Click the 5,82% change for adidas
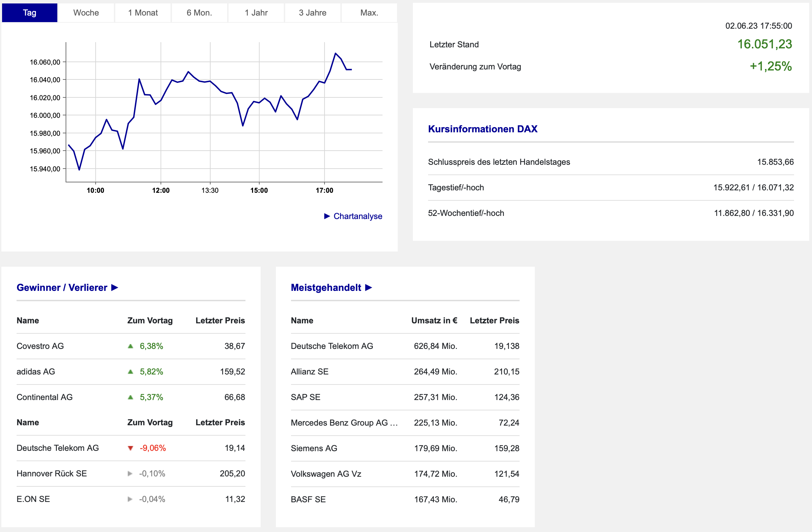Image resolution: width=812 pixels, height=532 pixels. (x=151, y=372)
